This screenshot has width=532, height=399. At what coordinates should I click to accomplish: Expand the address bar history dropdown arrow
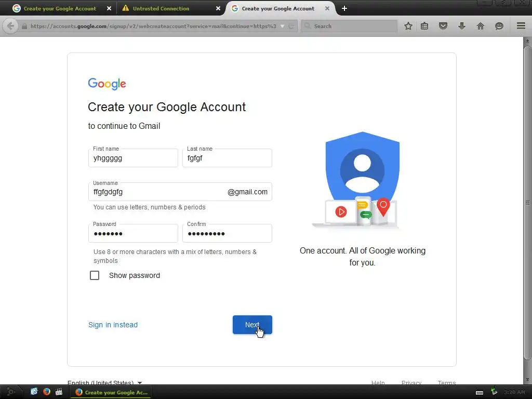[x=282, y=26]
